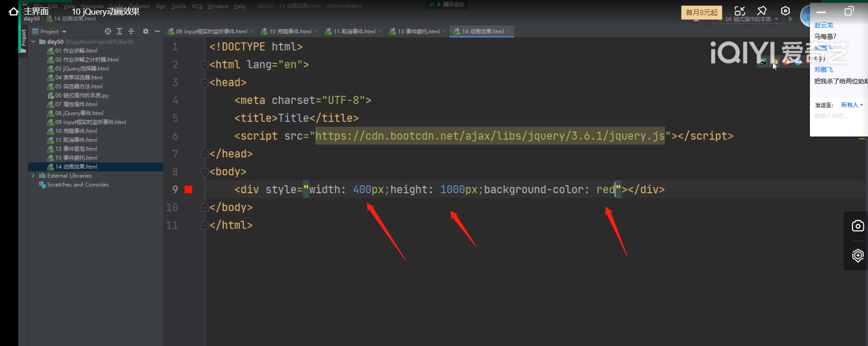Click the Chrome browser-preview icon in editor
Image resolution: width=868 pixels, height=346 pixels.
pos(775,62)
